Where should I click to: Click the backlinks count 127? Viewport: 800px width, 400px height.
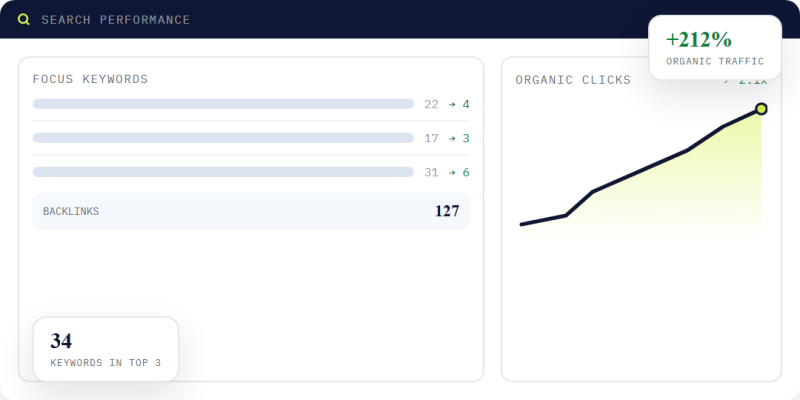point(447,211)
